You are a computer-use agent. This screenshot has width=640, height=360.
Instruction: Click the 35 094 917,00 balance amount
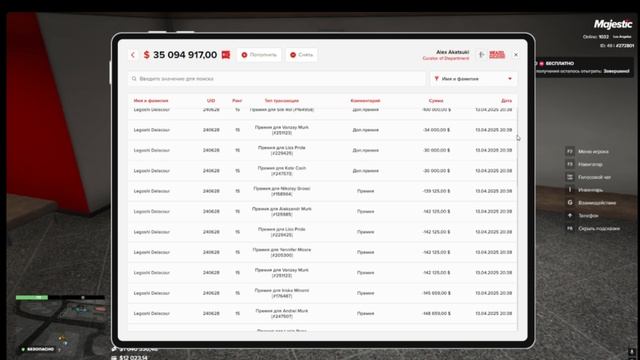[x=185, y=55]
